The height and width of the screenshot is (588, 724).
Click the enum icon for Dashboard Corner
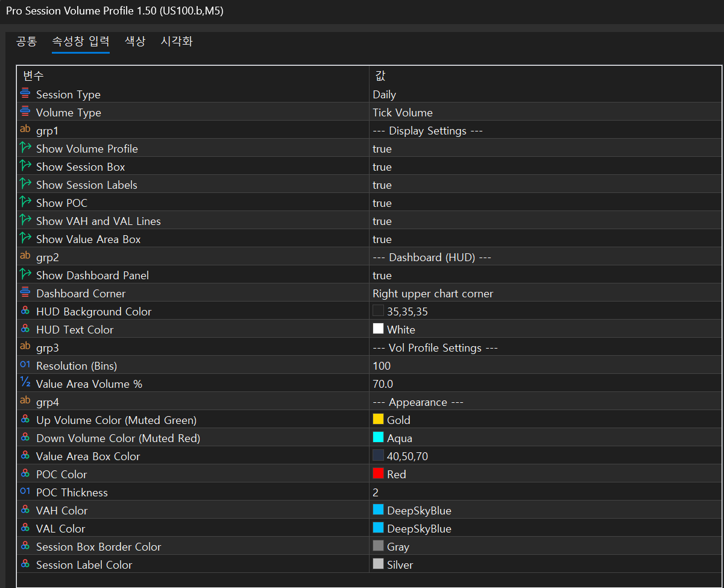(x=25, y=292)
